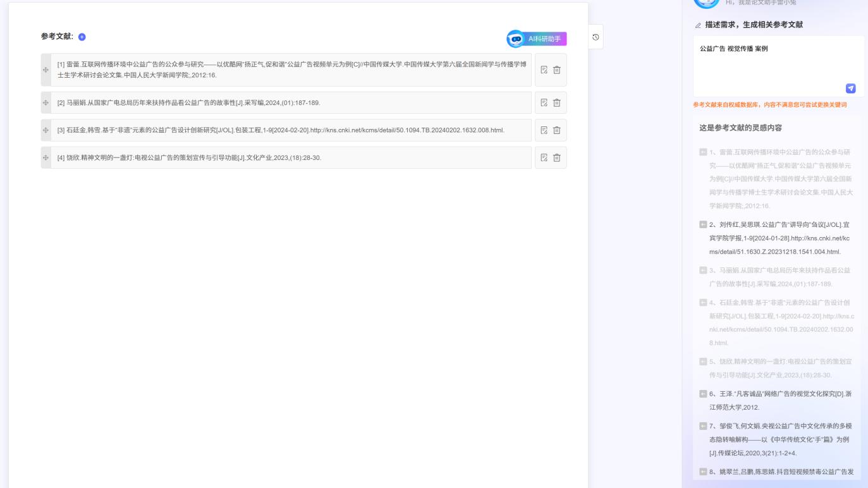Click suggestion 7 text 央视公益广告中文化传承
The height and width of the screenshot is (488, 868).
pyautogui.click(x=781, y=439)
